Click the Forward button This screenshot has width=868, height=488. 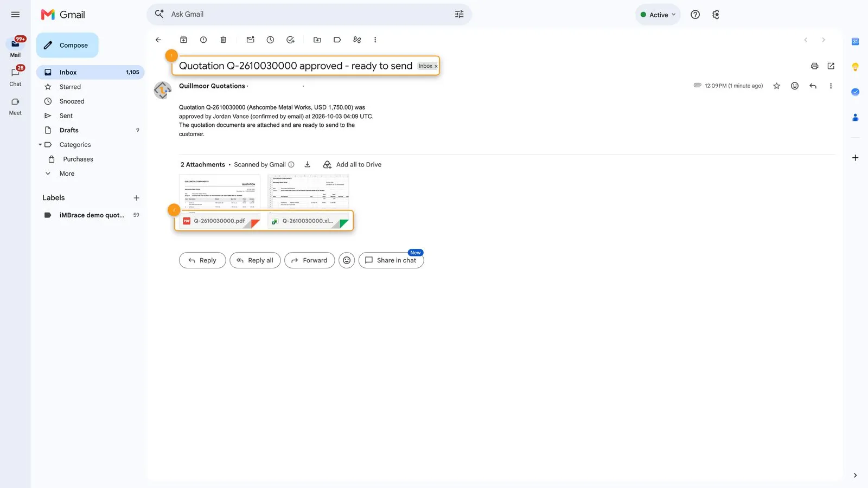tap(309, 260)
